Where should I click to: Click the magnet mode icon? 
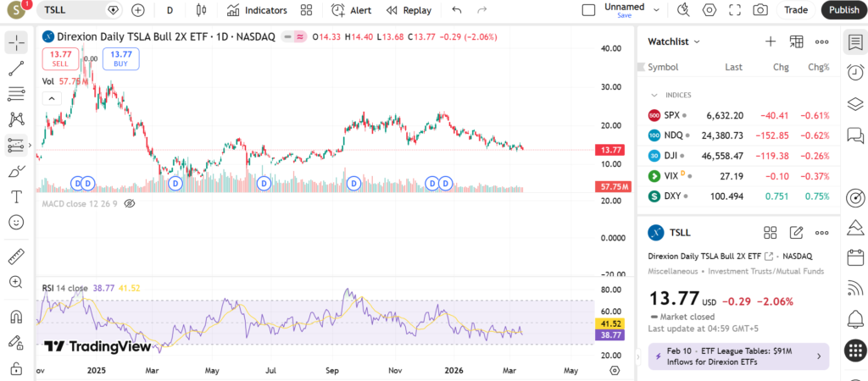[x=16, y=317]
